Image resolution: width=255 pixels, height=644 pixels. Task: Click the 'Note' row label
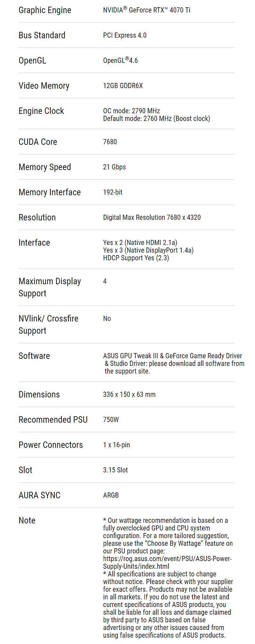pyautogui.click(x=27, y=521)
